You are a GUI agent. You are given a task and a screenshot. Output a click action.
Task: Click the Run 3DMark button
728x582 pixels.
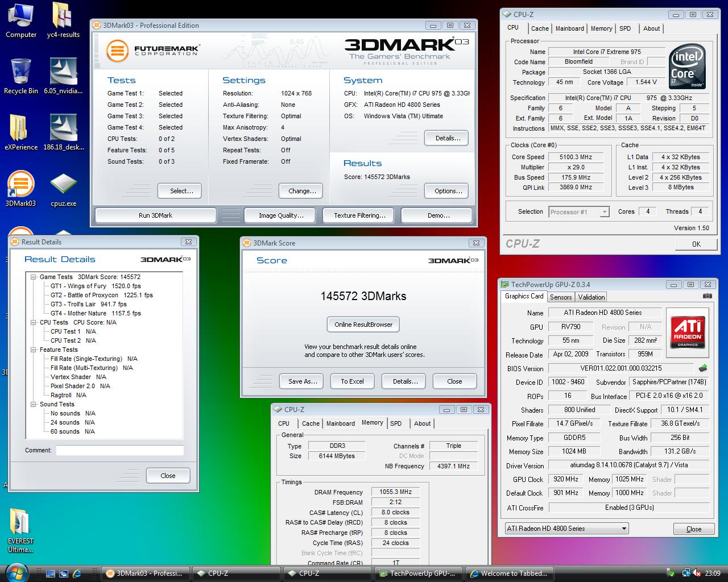(x=155, y=215)
